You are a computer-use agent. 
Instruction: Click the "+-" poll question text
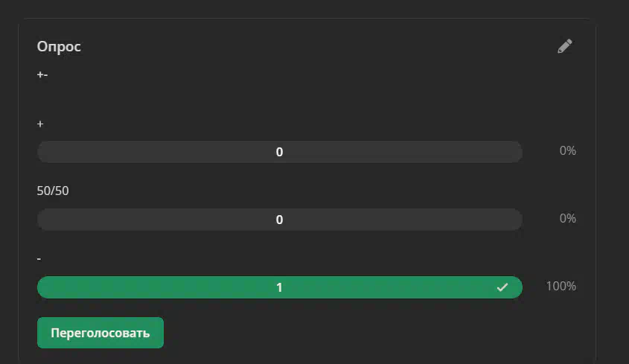click(42, 74)
